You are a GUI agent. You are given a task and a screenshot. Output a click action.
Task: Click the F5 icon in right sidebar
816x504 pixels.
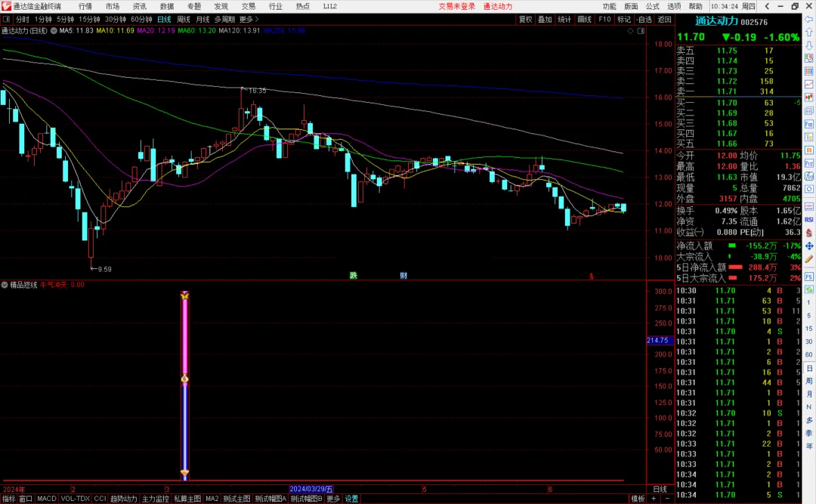pos(808,276)
